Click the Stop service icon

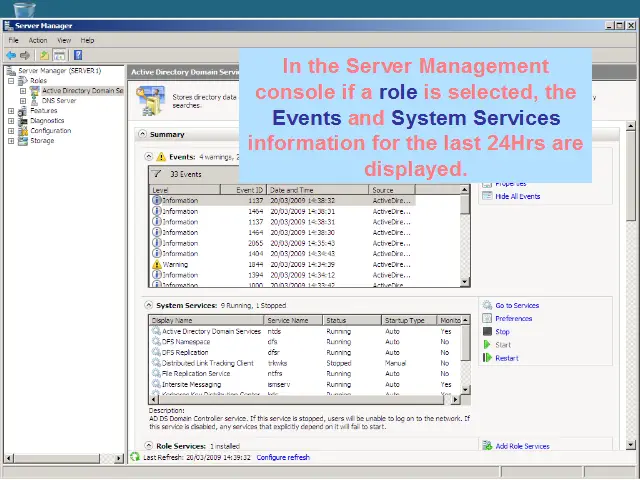pos(487,331)
